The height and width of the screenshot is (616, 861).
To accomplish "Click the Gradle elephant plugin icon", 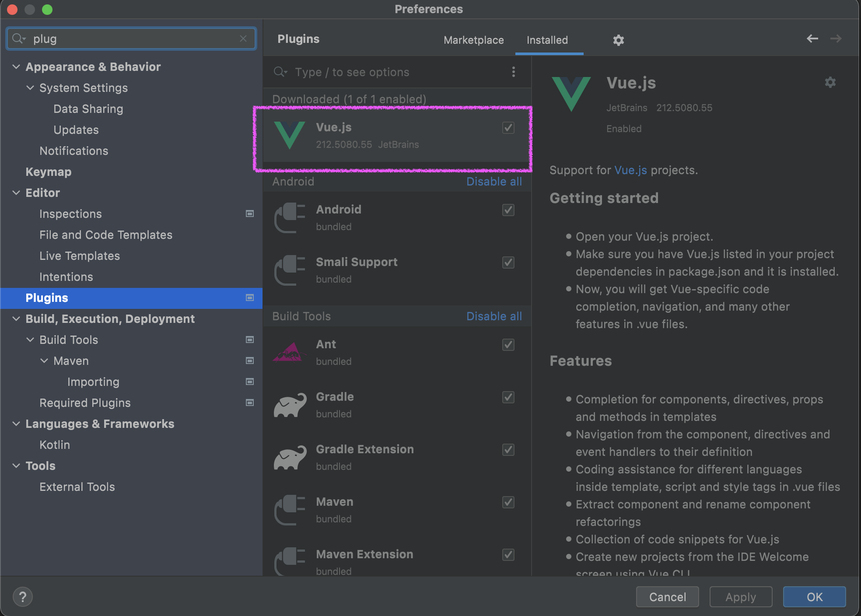I will coord(290,405).
